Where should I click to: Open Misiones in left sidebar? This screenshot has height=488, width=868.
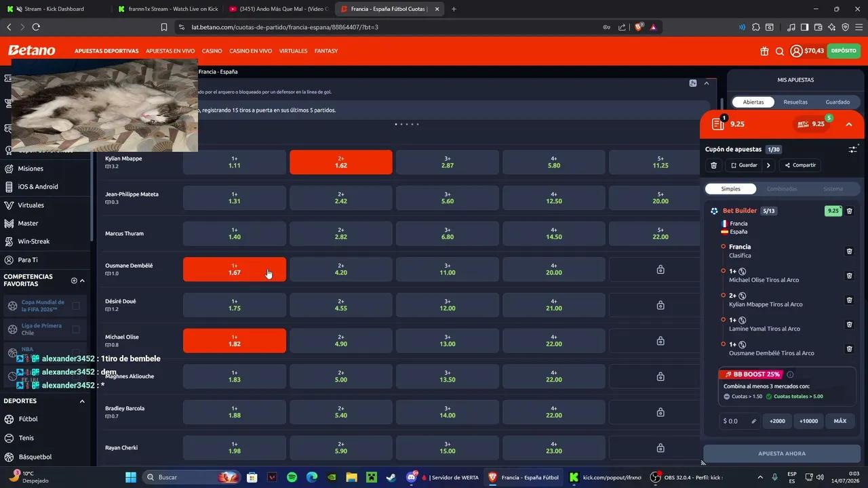(x=31, y=169)
